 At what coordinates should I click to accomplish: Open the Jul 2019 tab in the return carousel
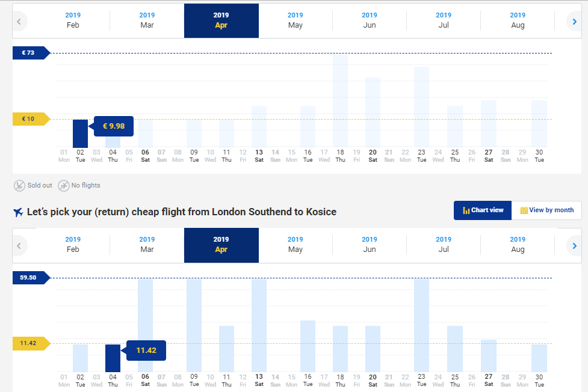point(444,245)
